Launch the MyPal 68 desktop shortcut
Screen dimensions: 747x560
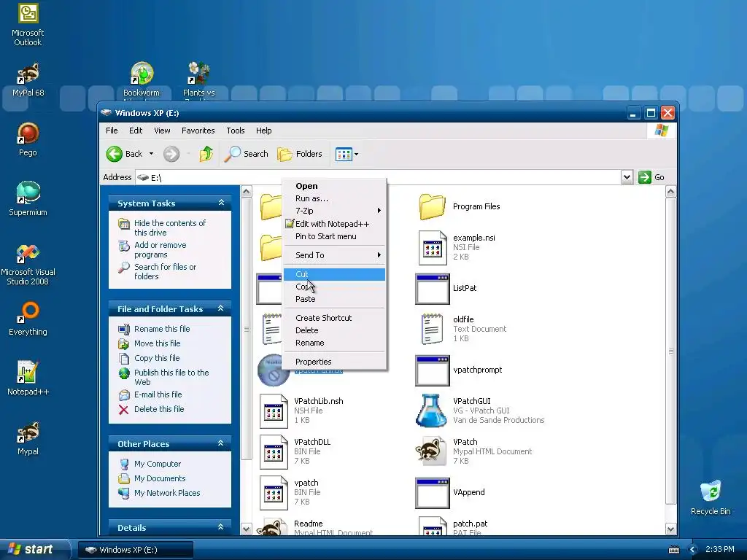click(x=28, y=79)
